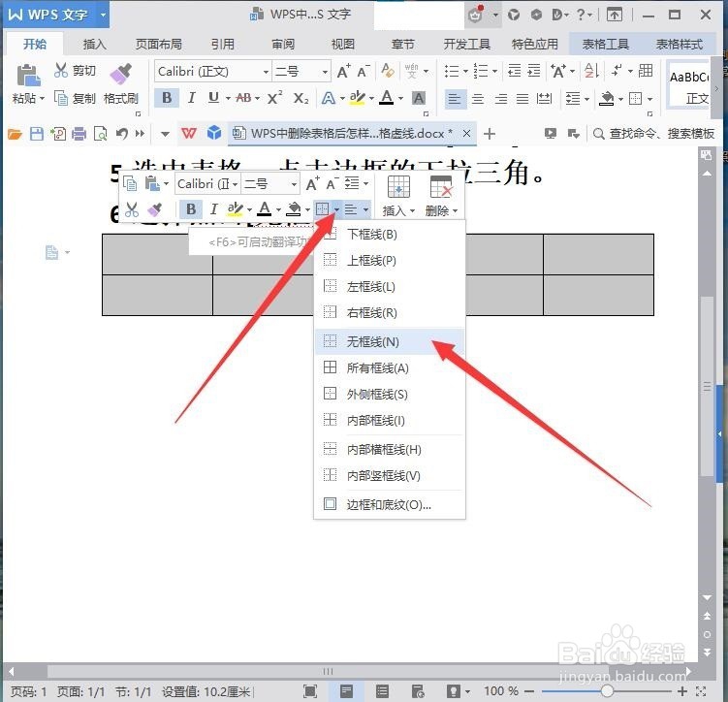Click highlight color pen in ribbon
Image resolution: width=728 pixels, height=702 pixels.
pos(357,98)
